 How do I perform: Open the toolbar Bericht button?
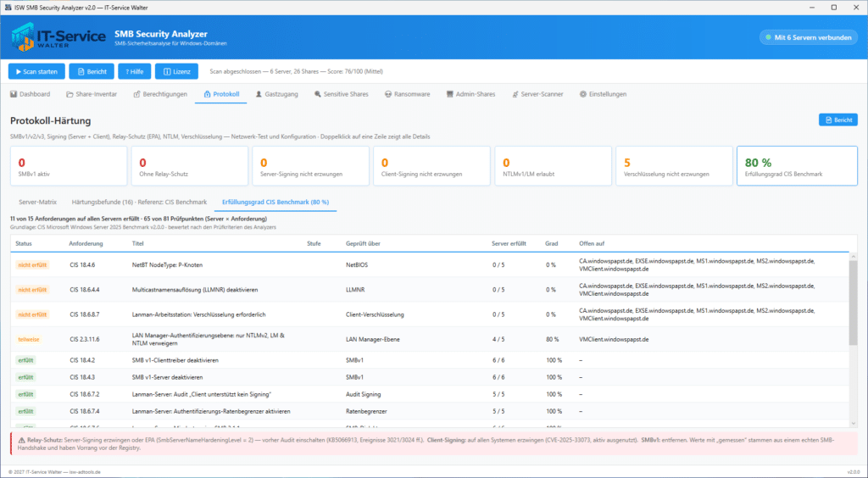[x=92, y=71]
